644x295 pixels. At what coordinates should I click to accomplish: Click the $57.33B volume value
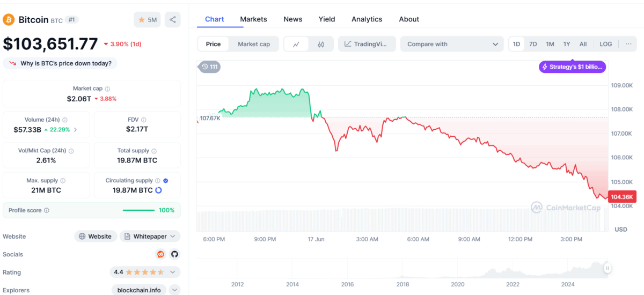click(27, 130)
